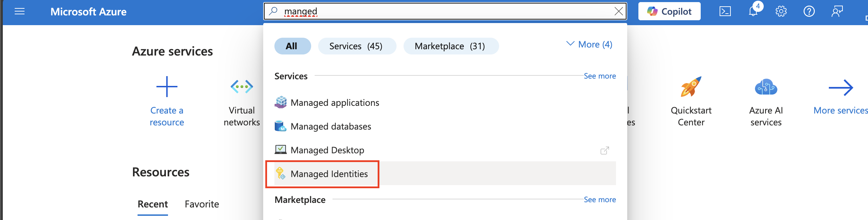The image size is (868, 220).
Task: Click the Create a resource label
Action: [167, 116]
